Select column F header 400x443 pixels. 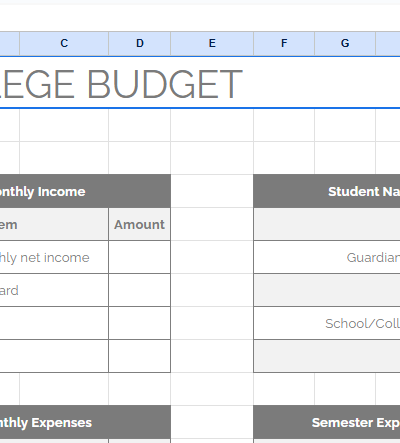click(x=284, y=43)
